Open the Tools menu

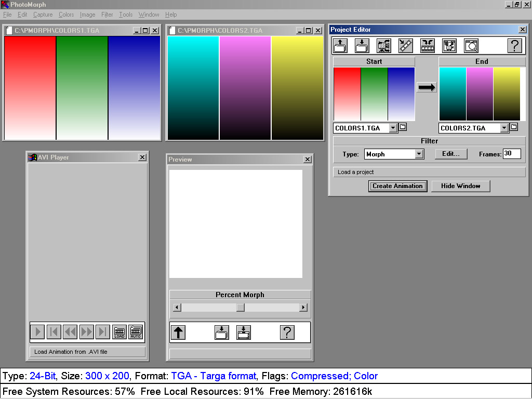(126, 15)
